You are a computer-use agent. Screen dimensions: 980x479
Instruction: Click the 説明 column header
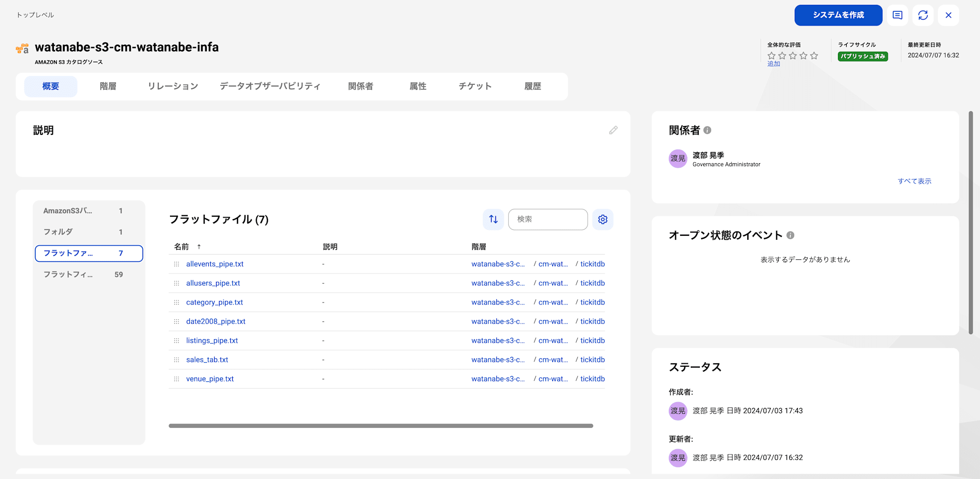click(x=330, y=247)
